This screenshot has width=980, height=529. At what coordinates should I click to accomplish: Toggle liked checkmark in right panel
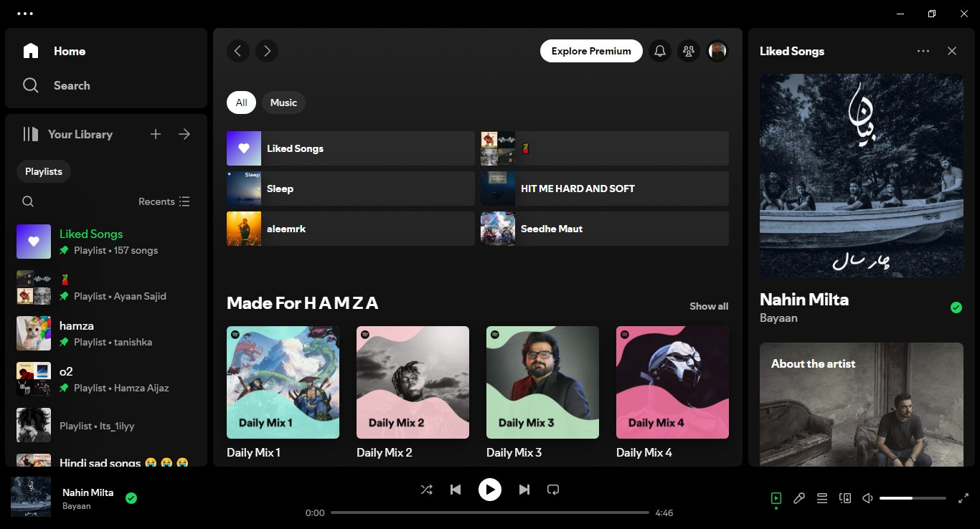click(x=956, y=308)
